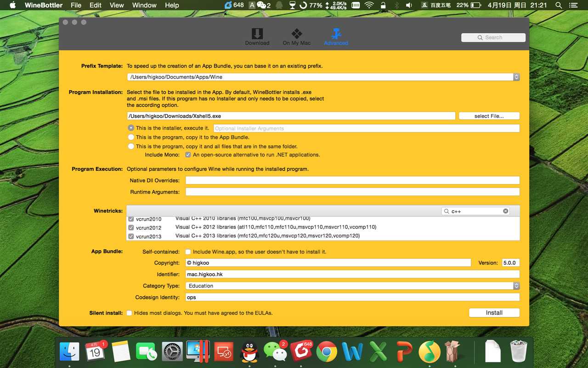Open WineBottler box icon in Dock
Viewport: 588px width, 368px height.
tap(452, 351)
